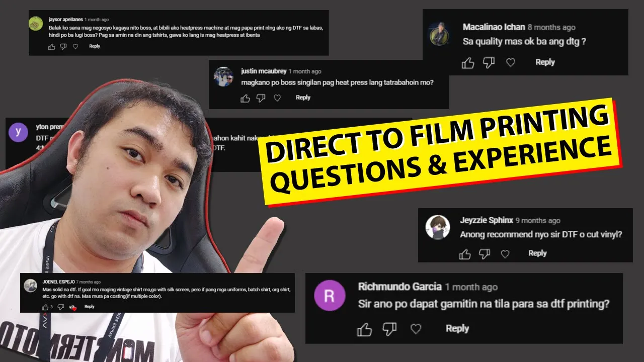Viewport: 644px width, 362px height.
Task: Reply to JOENEL ESPEJO's comment
Action: coord(89,307)
